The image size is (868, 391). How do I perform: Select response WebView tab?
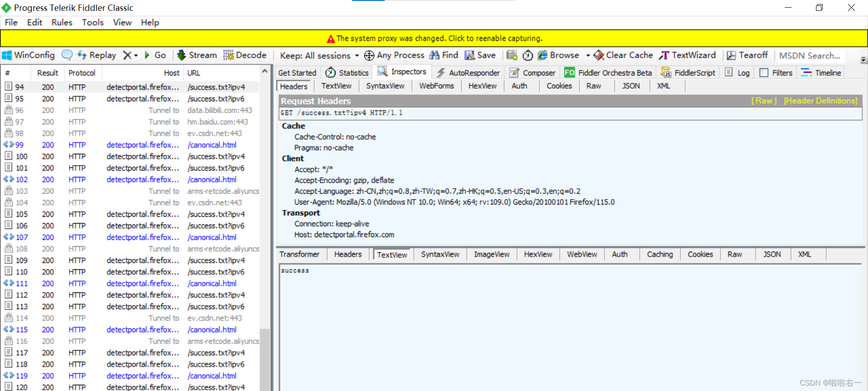[582, 254]
